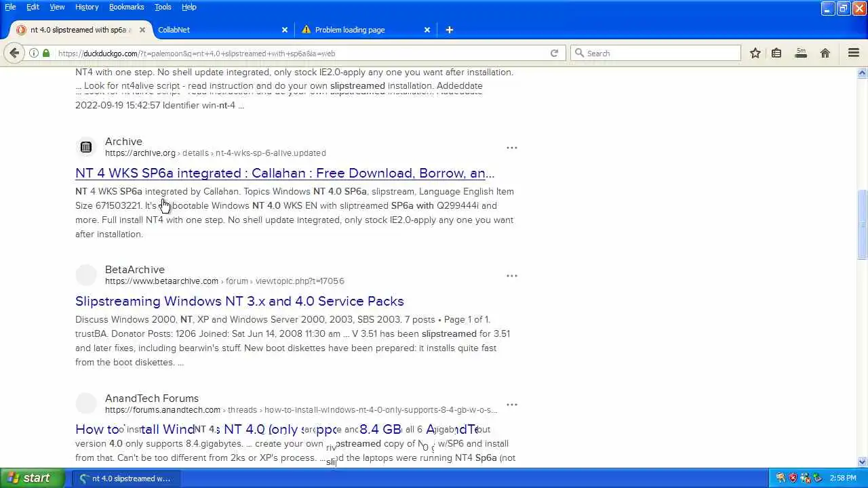Open Slipstreaming Windows NT 3.x and 4.0 link

pos(239,301)
